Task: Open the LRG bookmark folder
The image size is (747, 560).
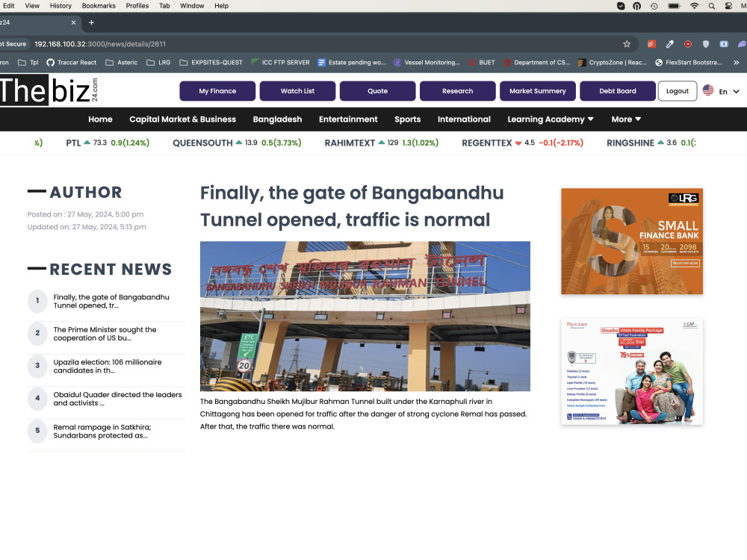Action: pyautogui.click(x=158, y=63)
